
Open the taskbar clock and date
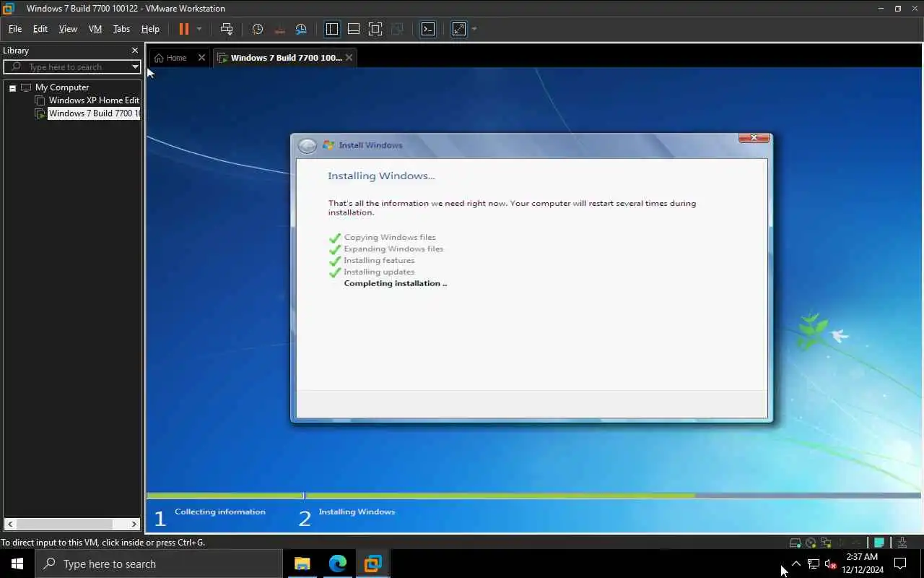(862, 564)
